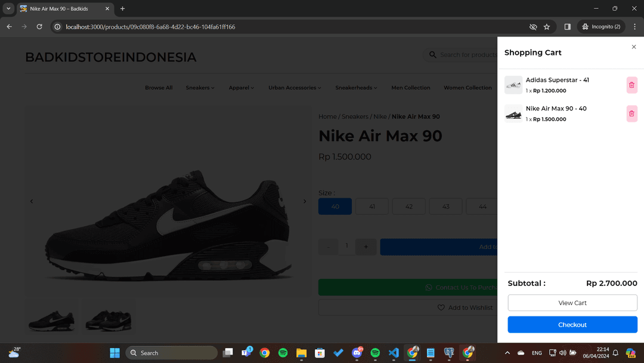Proceed with the Checkout button
Screen dimensions: 644x363
coord(572,325)
